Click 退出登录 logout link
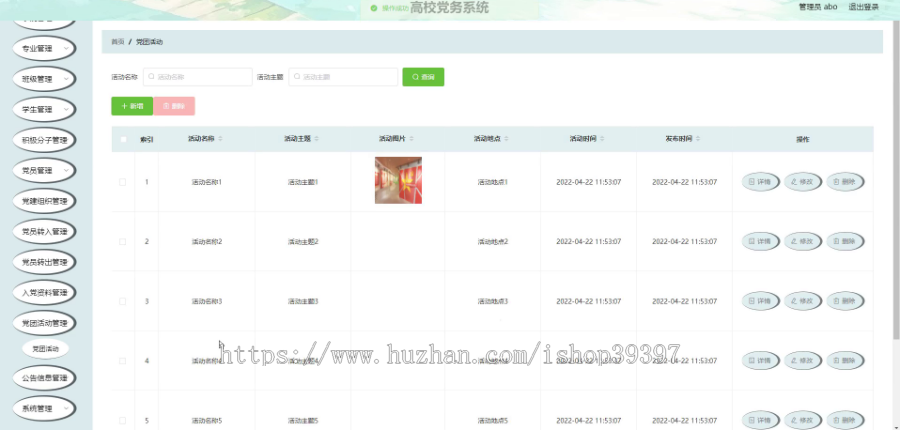 point(863,7)
